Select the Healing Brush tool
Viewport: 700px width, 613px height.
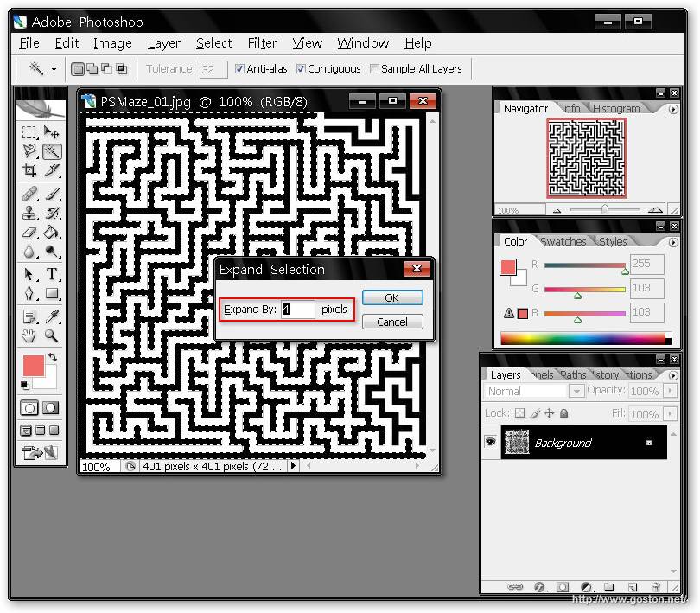(29, 194)
